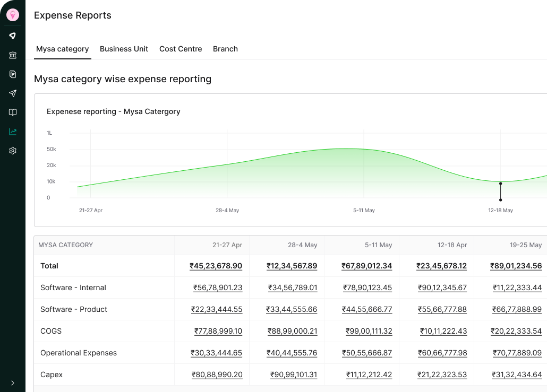Select the top send icon in sidebar
This screenshot has height=392, width=547.
(x=12, y=36)
